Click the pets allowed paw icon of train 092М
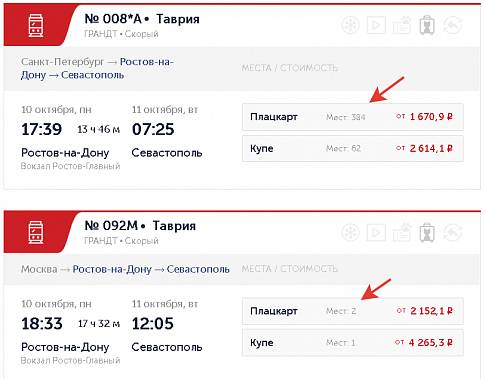 pos(402,232)
